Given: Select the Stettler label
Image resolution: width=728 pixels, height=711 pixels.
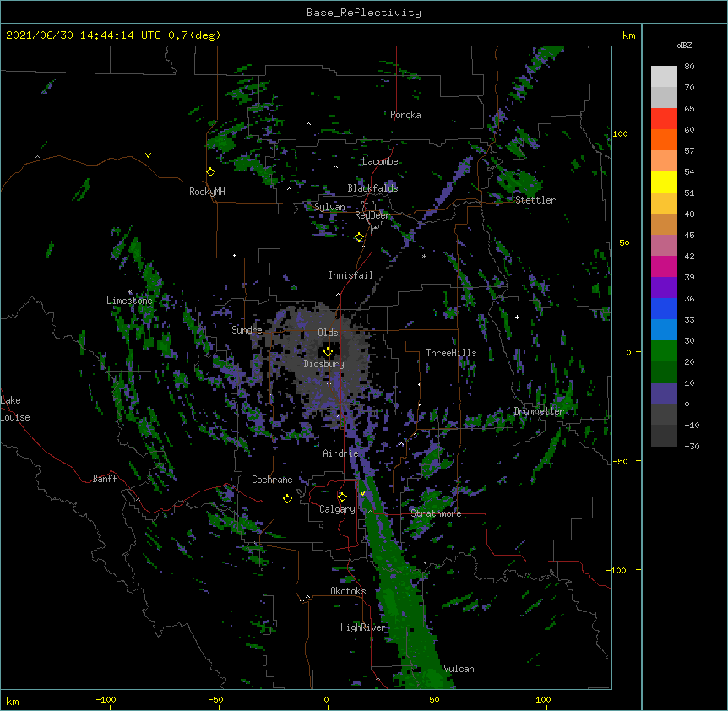Looking at the screenshot, I should 535,200.
